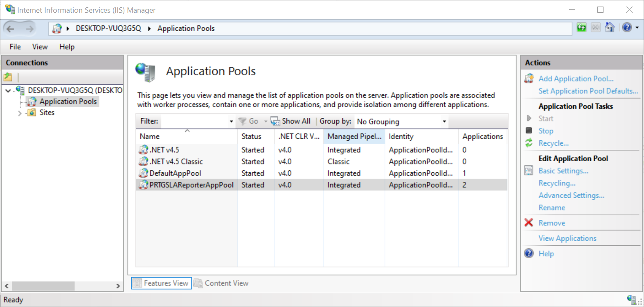The height and width of the screenshot is (307, 644).
Task: Open the View menu
Action: 40,47
